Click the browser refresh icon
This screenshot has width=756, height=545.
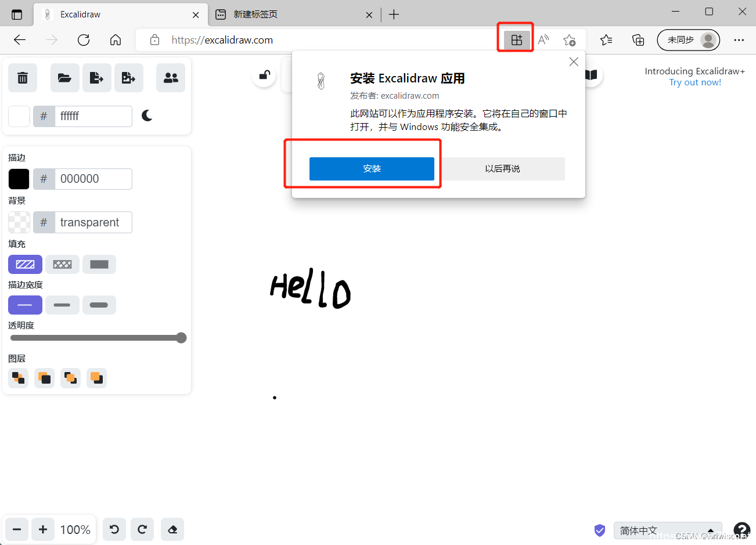[84, 39]
